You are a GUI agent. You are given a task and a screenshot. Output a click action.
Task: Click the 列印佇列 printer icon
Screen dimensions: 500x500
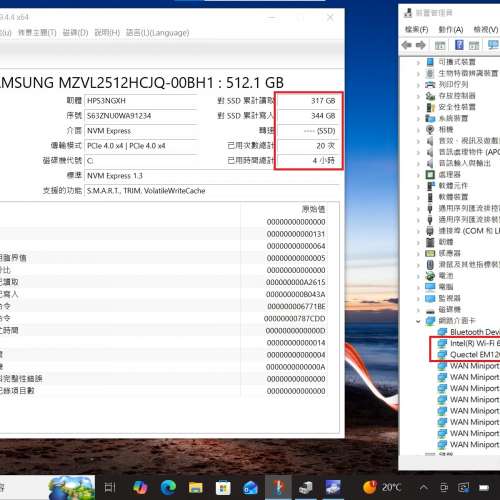click(430, 85)
